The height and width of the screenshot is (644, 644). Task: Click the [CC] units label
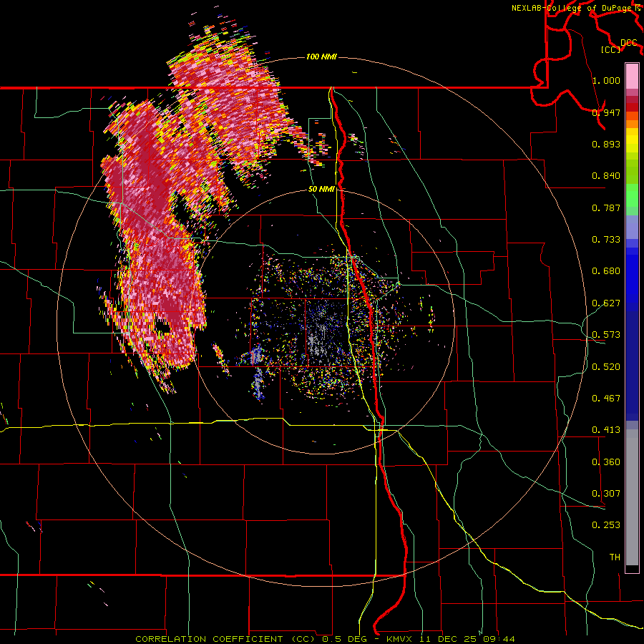click(x=610, y=49)
